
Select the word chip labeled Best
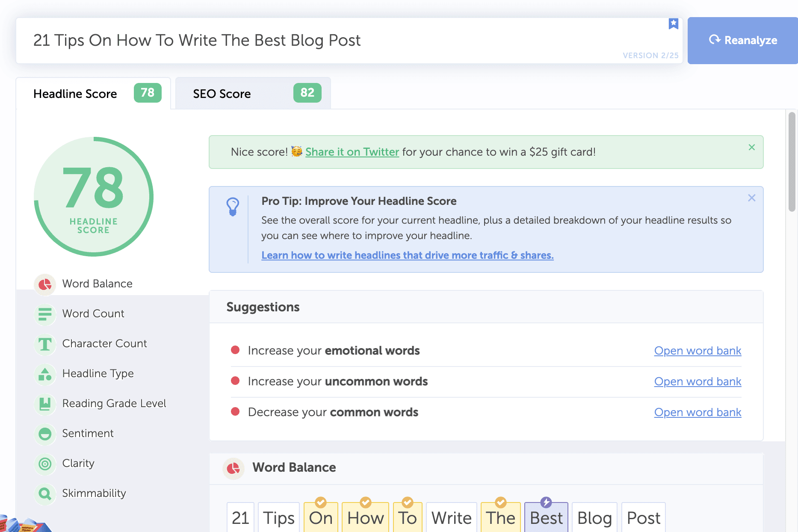tap(546, 517)
